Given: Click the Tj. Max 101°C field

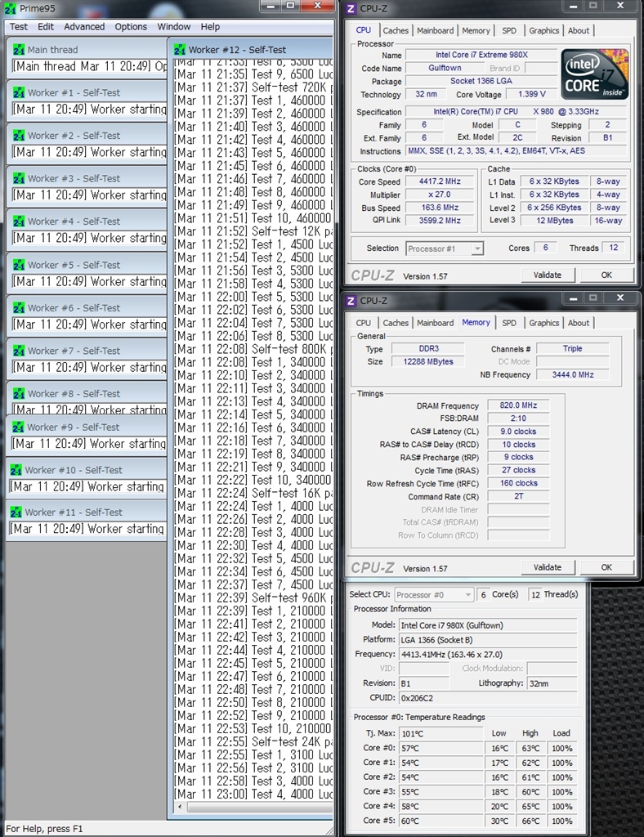Looking at the screenshot, I should click(x=441, y=733).
